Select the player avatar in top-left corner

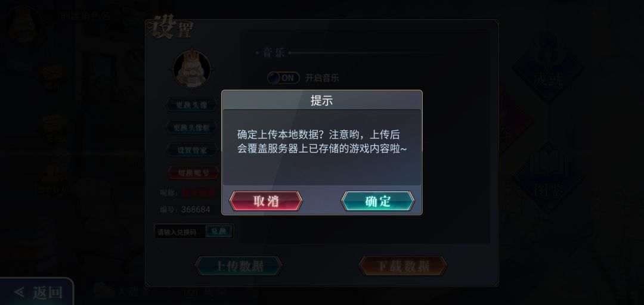24,24
